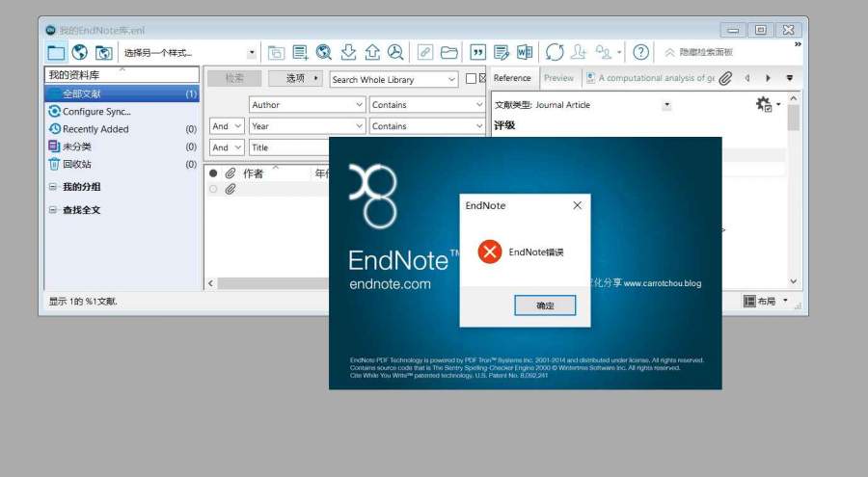Image resolution: width=868 pixels, height=477 pixels.
Task: Click the export up-arrow icon
Action: click(372, 53)
